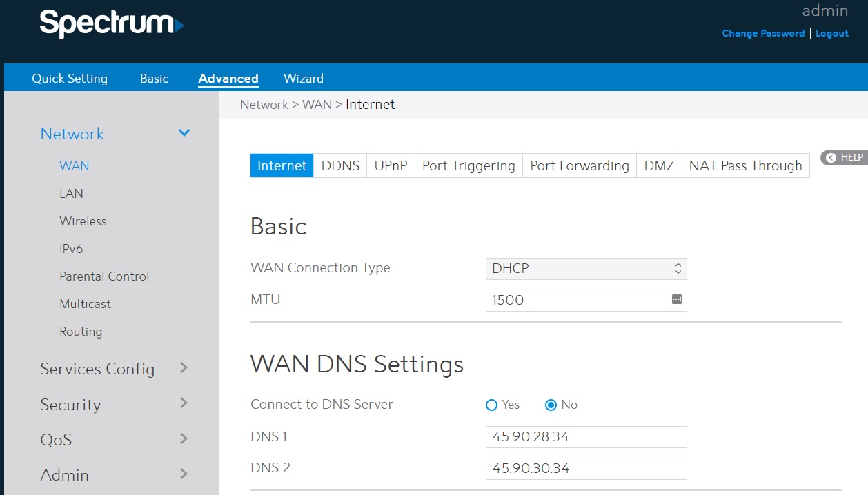Click the HELP arrow icon
The width and height of the screenshot is (868, 495).
tap(831, 158)
